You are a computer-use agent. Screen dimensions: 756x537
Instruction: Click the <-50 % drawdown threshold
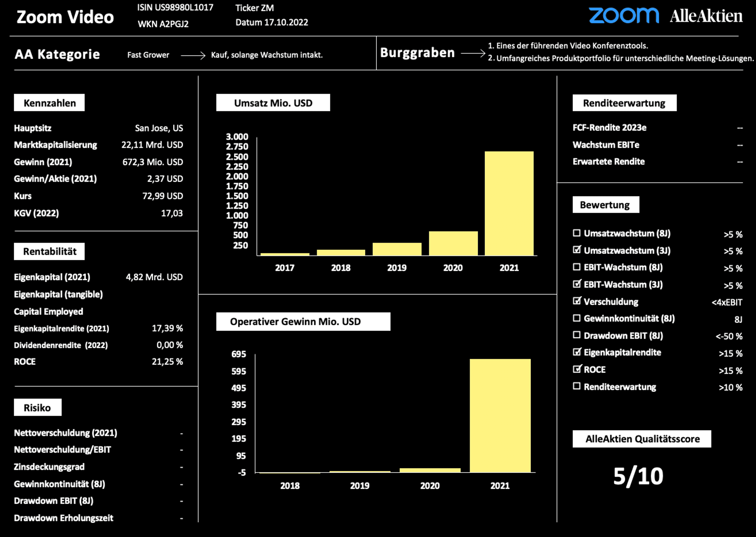[729, 336]
